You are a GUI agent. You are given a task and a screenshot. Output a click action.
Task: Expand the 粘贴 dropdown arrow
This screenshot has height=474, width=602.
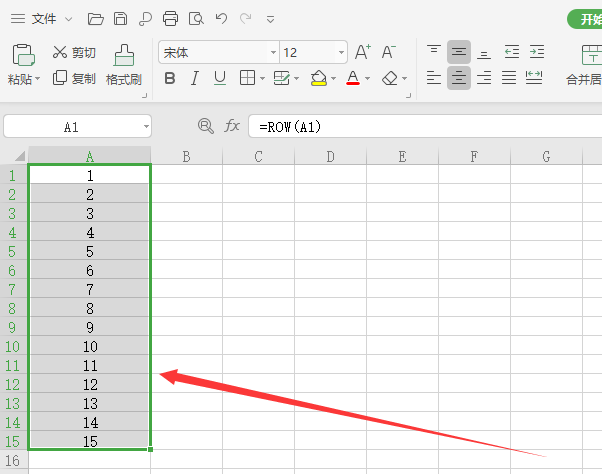pos(38,79)
